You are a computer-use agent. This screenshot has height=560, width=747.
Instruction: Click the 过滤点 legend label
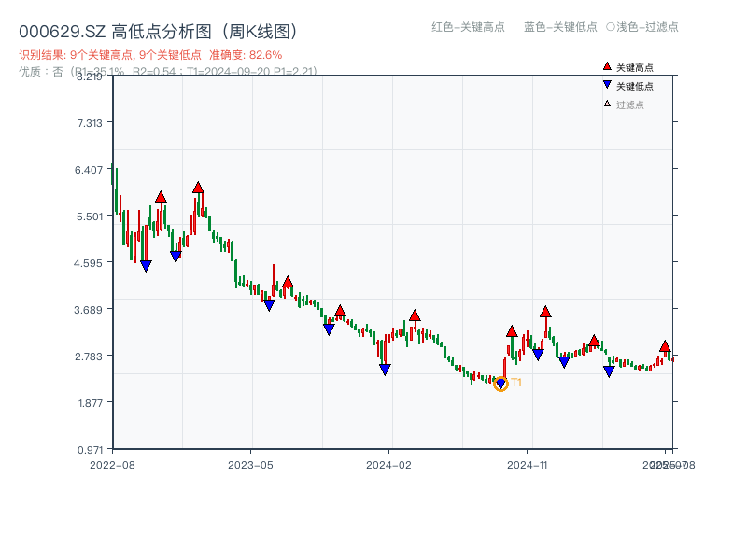click(x=629, y=105)
